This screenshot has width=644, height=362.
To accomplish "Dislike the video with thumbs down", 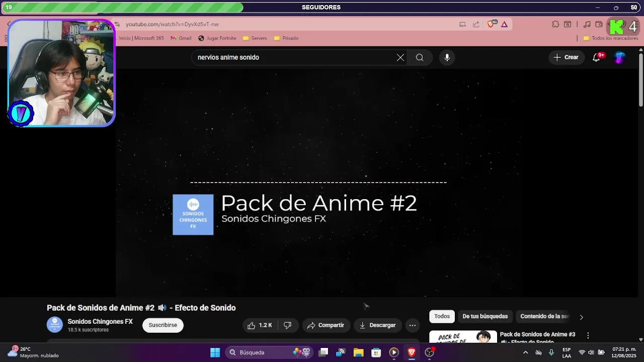I will point(288,325).
